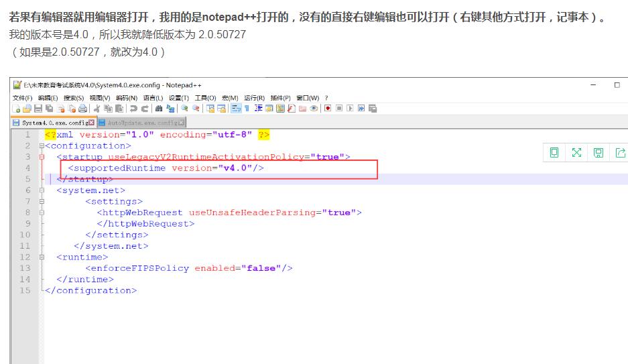Image resolution: width=628 pixels, height=364 pixels.
Task: Toggle word wrap in the toolbar
Action: tap(236, 109)
